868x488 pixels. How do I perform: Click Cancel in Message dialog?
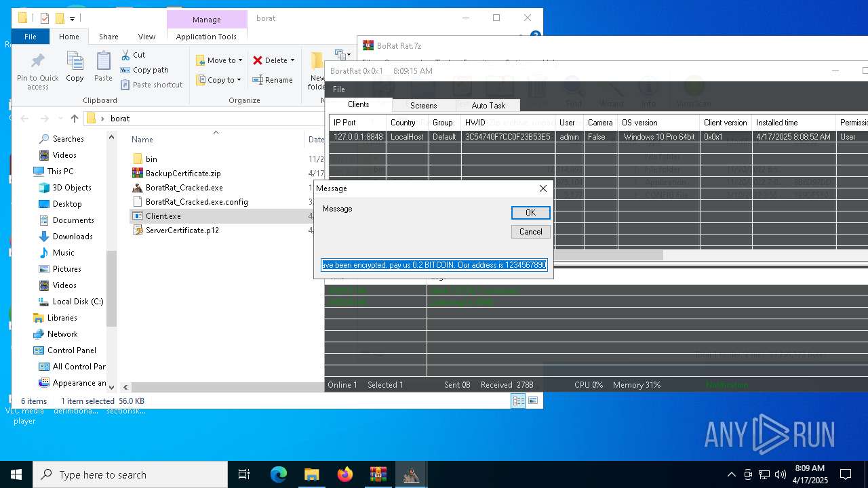tap(530, 232)
